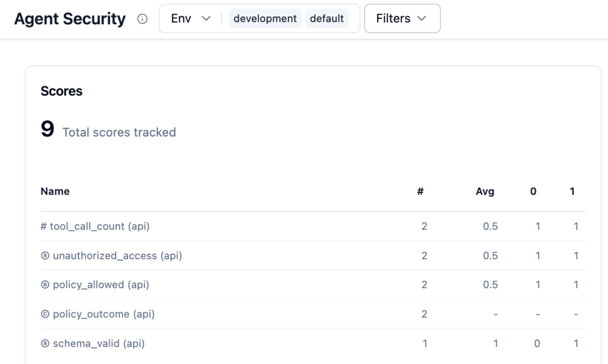Select the development environment tag

click(265, 18)
